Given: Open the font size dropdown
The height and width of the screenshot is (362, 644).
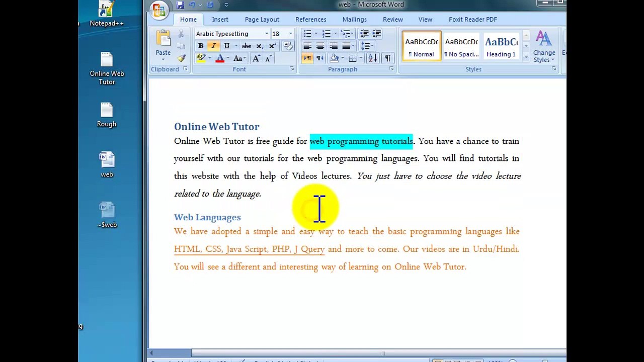Looking at the screenshot, I should [x=290, y=34].
